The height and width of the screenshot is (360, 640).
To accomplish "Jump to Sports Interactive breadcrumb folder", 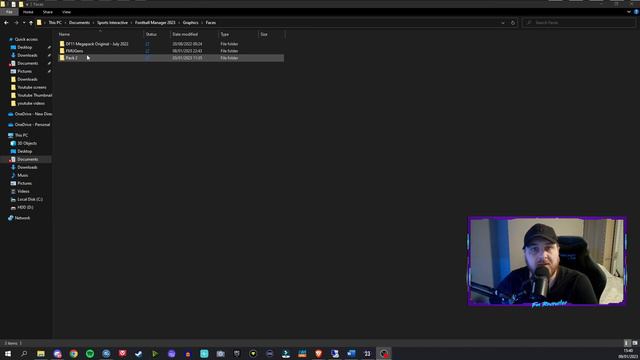I will (112, 23).
